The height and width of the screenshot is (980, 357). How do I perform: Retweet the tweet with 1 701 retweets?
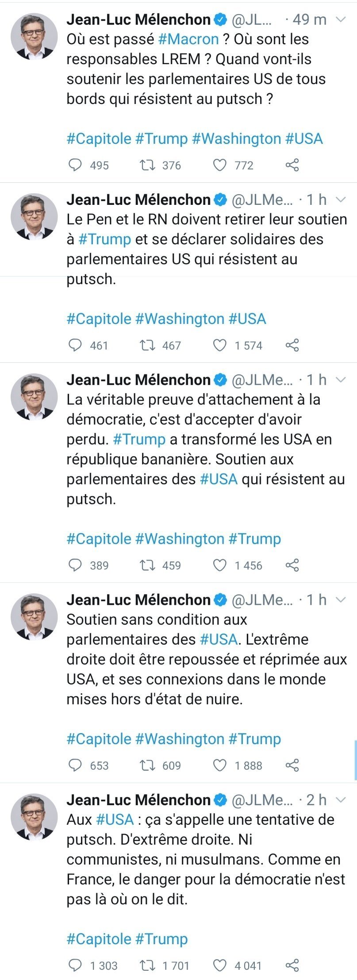pyautogui.click(x=147, y=965)
